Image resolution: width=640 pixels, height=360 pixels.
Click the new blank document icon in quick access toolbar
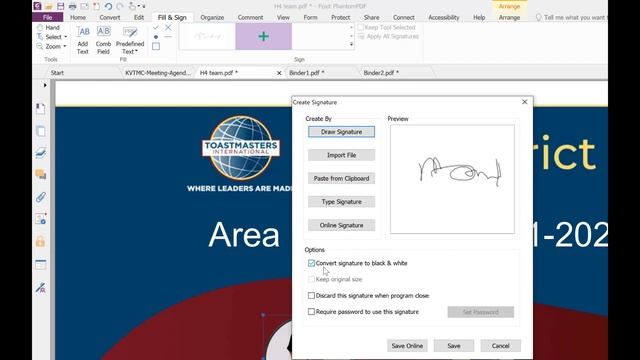coord(96,6)
